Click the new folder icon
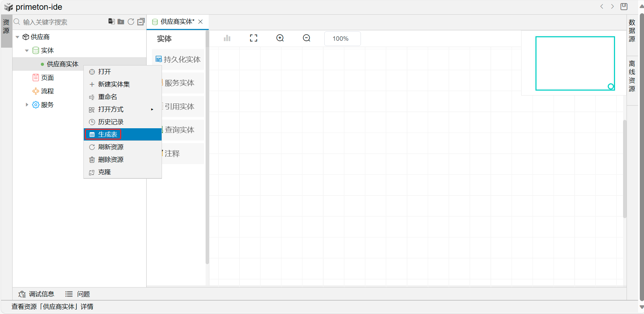The height and width of the screenshot is (314, 644). click(121, 22)
